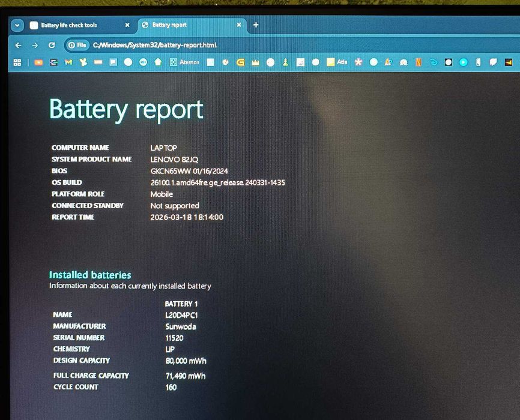Click the cycle count value 160
Viewport: 520px width, 420px height.
coord(171,387)
